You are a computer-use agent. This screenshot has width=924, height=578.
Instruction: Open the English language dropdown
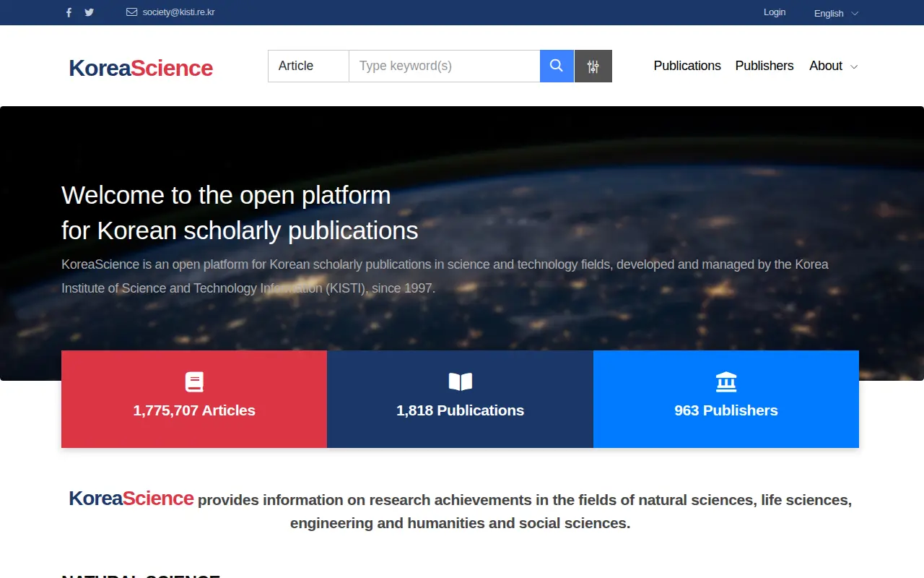point(836,13)
